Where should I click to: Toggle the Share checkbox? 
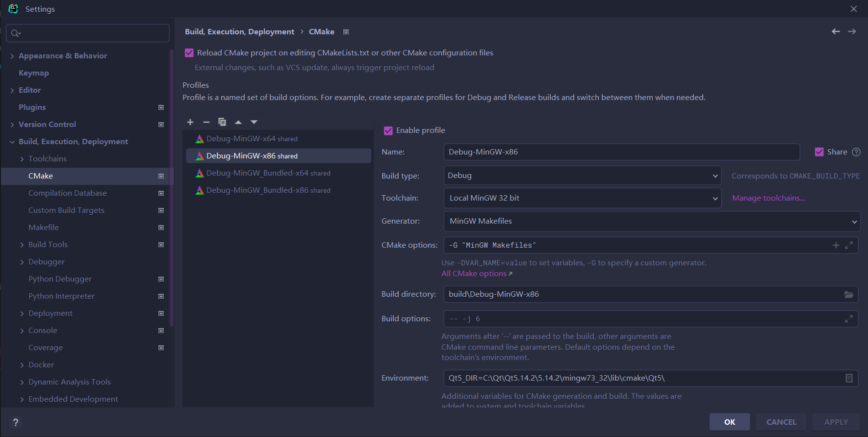pyautogui.click(x=819, y=152)
